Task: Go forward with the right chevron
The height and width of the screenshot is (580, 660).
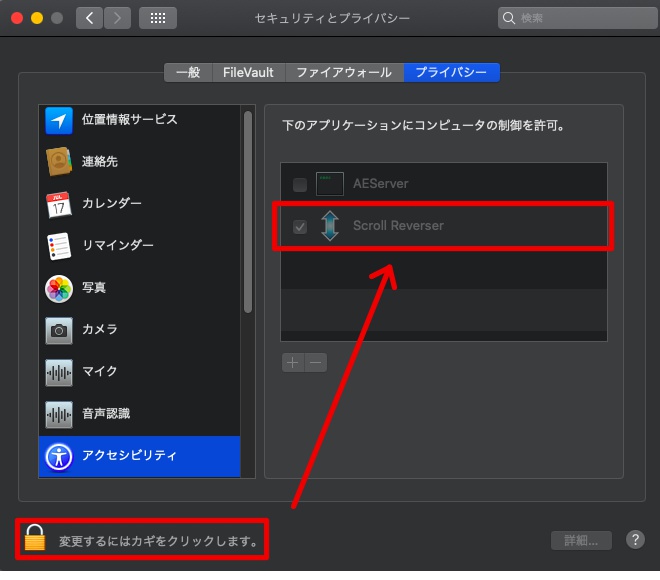Action: [x=117, y=18]
